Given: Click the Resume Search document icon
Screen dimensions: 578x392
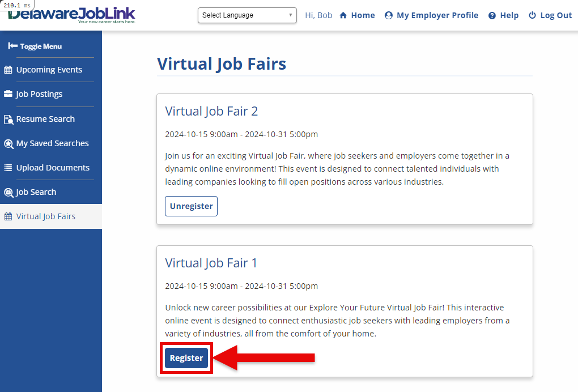Looking at the screenshot, I should click(8, 120).
